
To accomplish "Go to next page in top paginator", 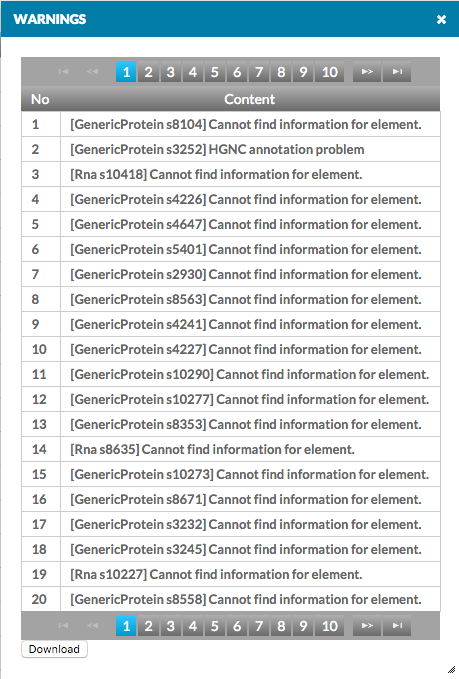I will [367, 72].
